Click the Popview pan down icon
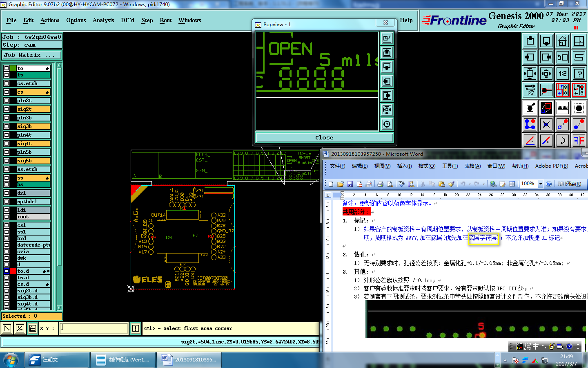 (x=387, y=67)
